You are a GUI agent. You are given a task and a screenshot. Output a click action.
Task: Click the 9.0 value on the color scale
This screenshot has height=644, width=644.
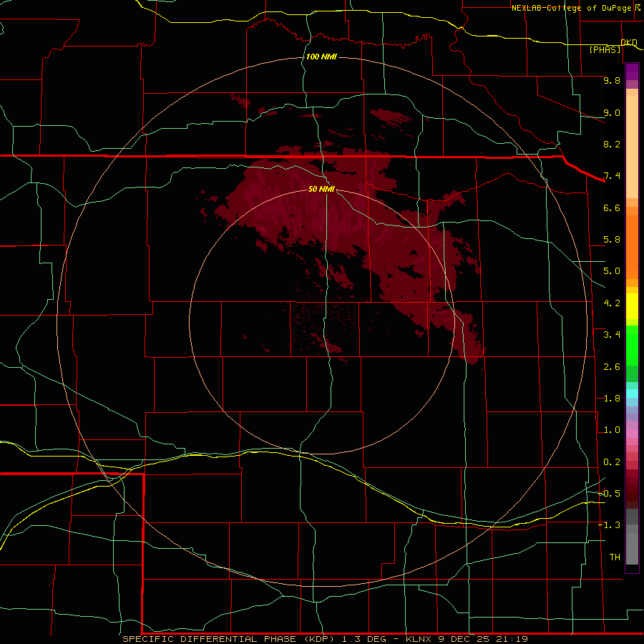coord(612,112)
